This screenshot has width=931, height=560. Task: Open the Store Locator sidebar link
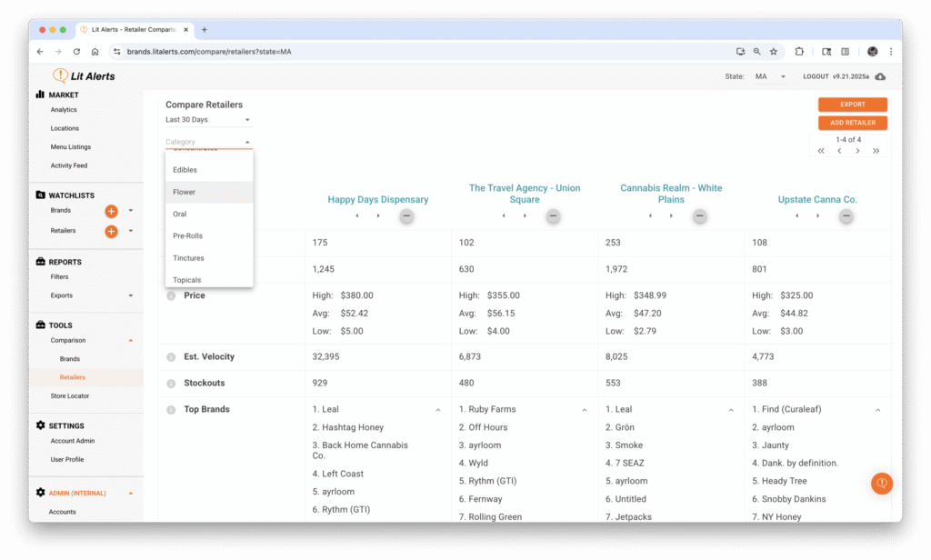(70, 396)
